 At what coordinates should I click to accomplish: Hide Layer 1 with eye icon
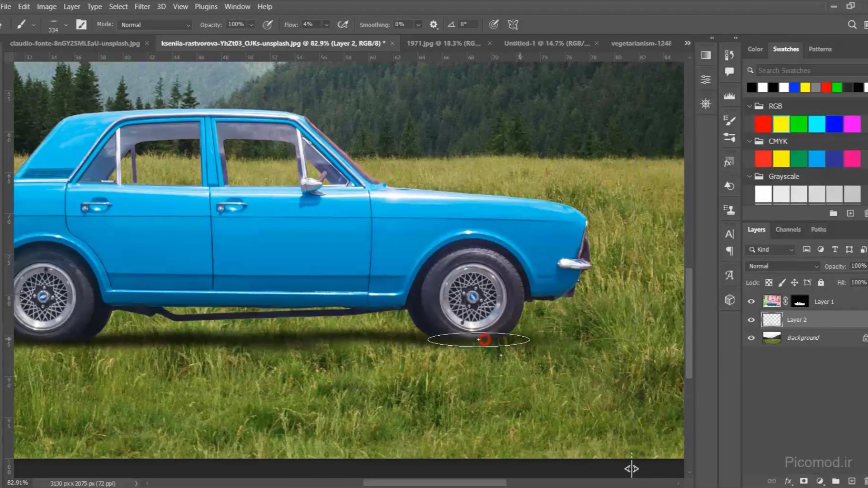(751, 302)
